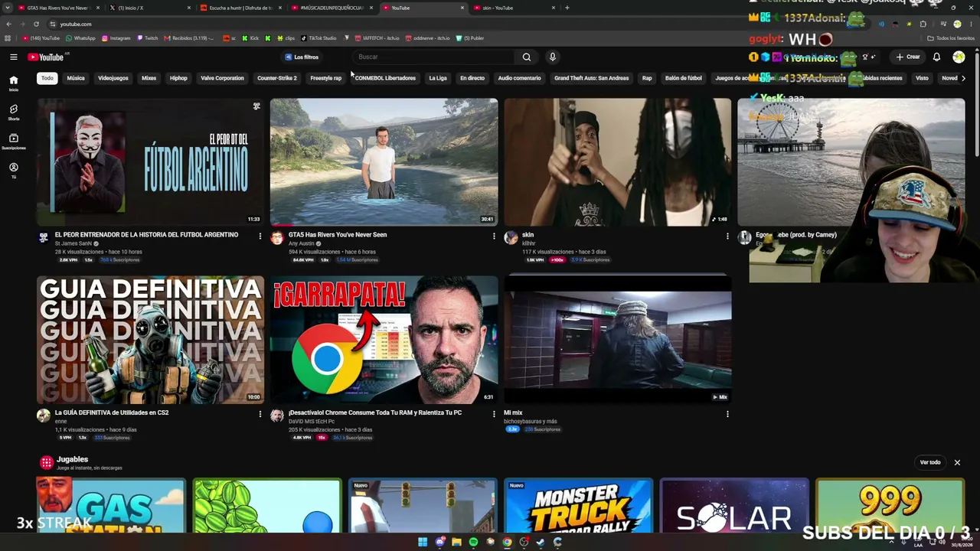Open options menu for EL PEOR ENTRENADOR video
This screenshot has height=551, width=980.
tap(260, 236)
